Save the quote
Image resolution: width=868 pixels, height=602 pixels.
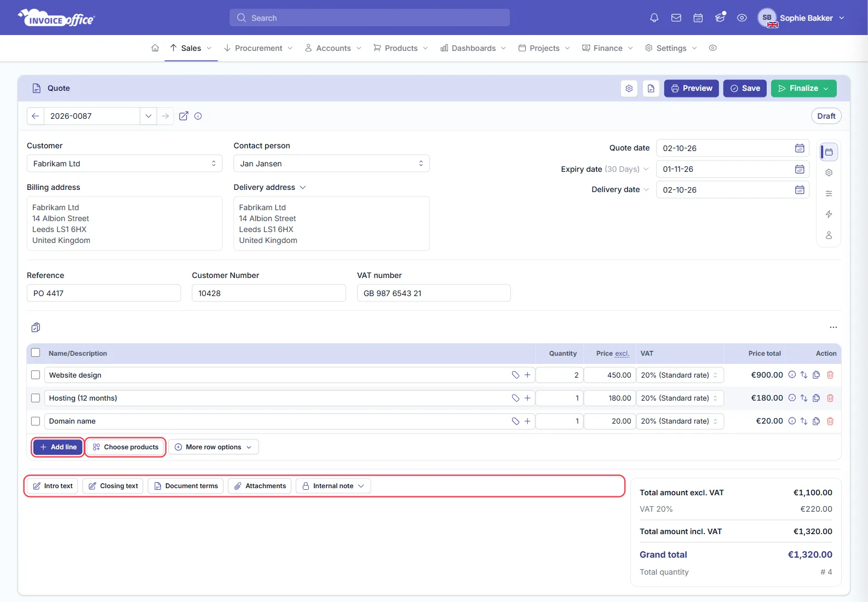(x=745, y=88)
